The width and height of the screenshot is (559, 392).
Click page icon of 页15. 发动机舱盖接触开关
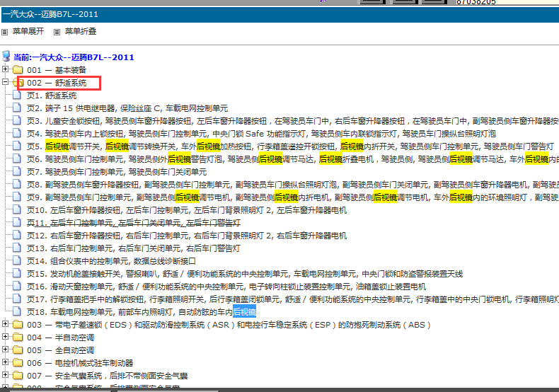[17, 273]
